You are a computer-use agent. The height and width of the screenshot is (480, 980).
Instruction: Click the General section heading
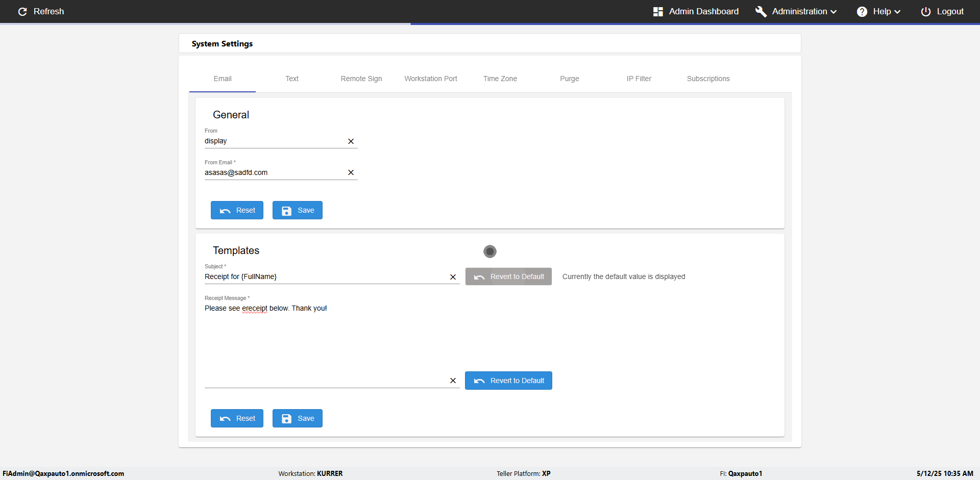(x=231, y=115)
